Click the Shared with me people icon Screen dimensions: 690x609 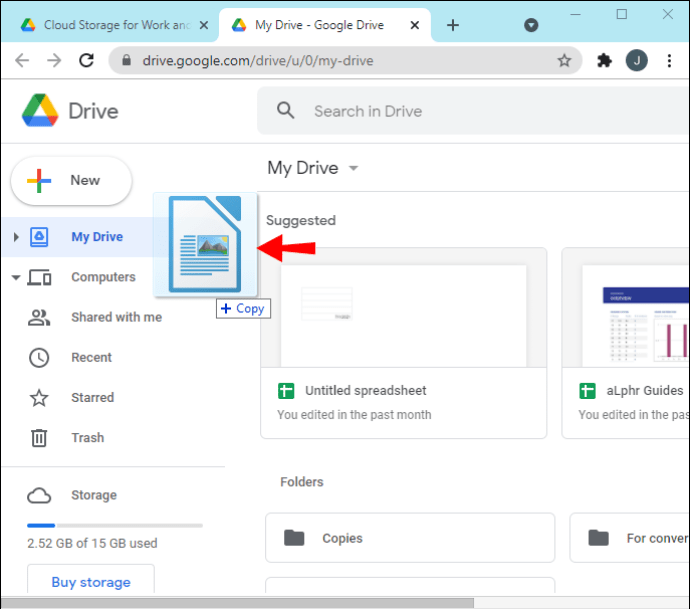pos(39,317)
